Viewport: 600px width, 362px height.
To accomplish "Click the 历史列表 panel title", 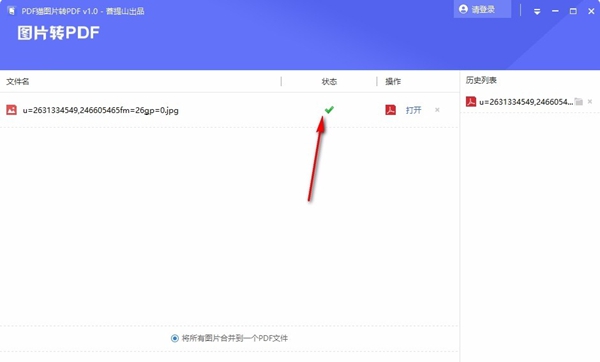I will point(481,80).
